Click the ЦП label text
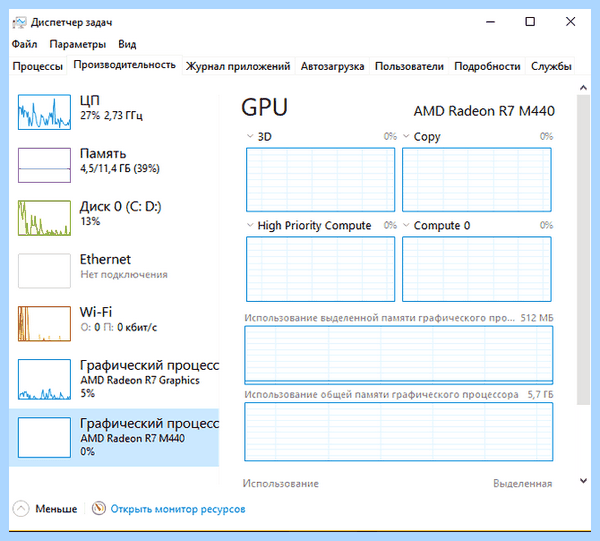 90,101
